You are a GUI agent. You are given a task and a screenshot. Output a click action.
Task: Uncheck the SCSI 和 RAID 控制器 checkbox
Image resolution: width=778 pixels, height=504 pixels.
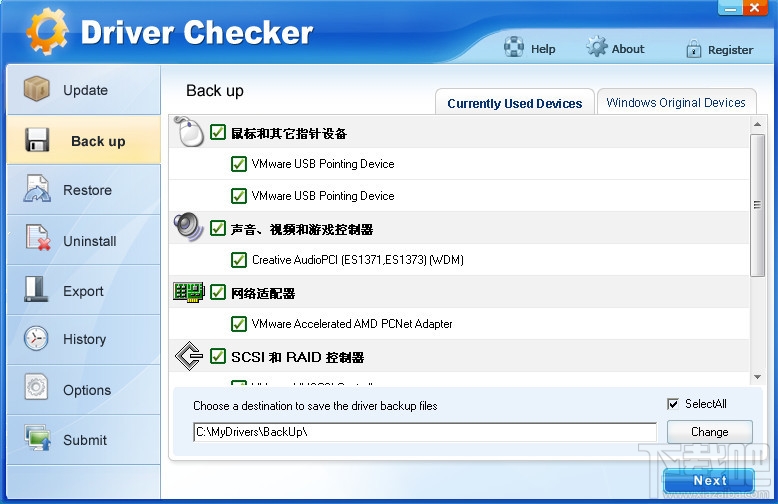coord(218,356)
